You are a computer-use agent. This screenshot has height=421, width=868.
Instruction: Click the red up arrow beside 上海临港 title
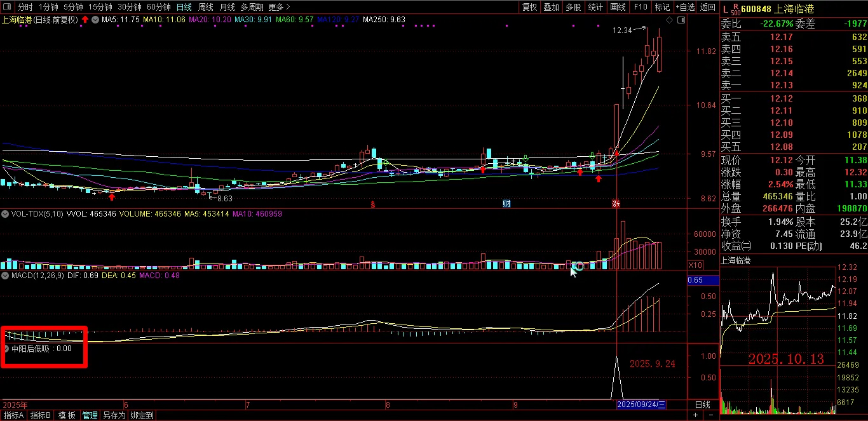[x=85, y=20]
